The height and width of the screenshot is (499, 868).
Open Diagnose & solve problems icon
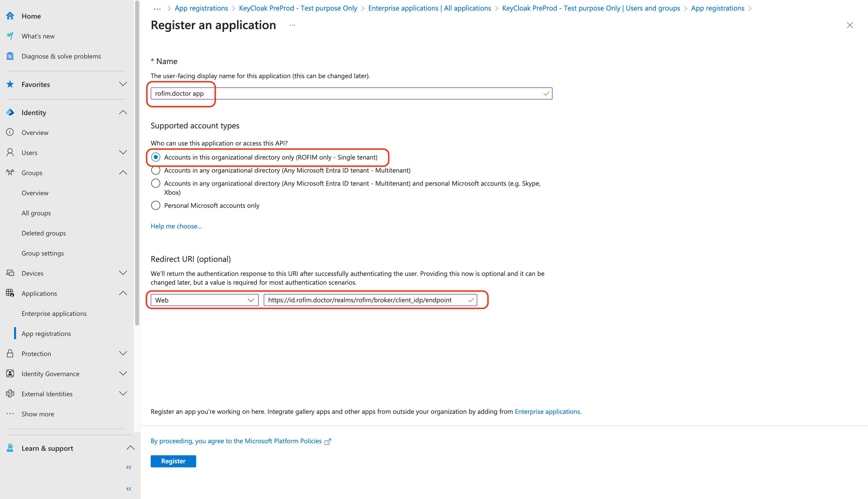[10, 56]
